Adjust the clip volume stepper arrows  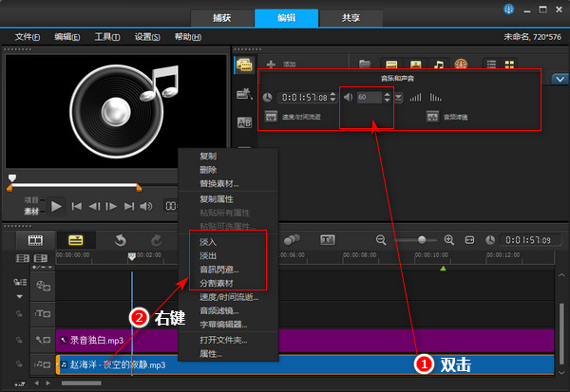(388, 97)
